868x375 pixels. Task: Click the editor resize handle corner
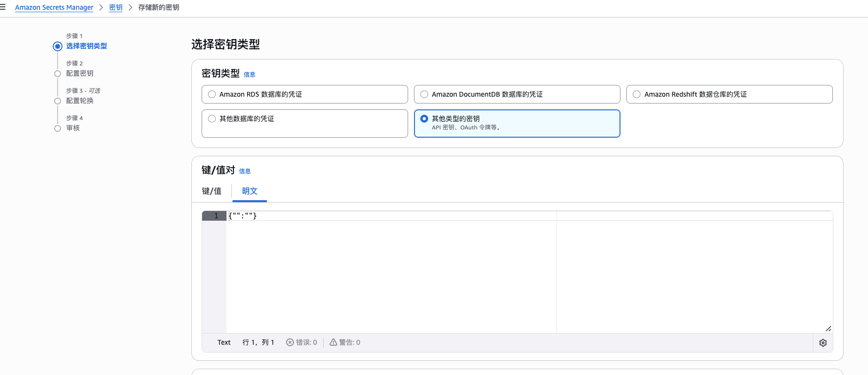(828, 329)
